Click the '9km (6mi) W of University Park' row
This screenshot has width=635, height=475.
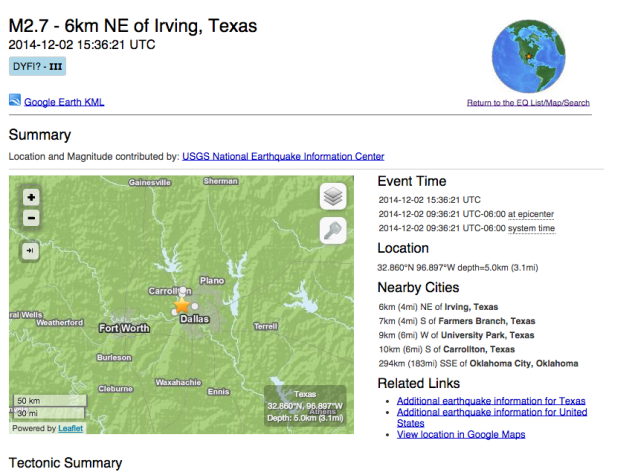coord(456,335)
